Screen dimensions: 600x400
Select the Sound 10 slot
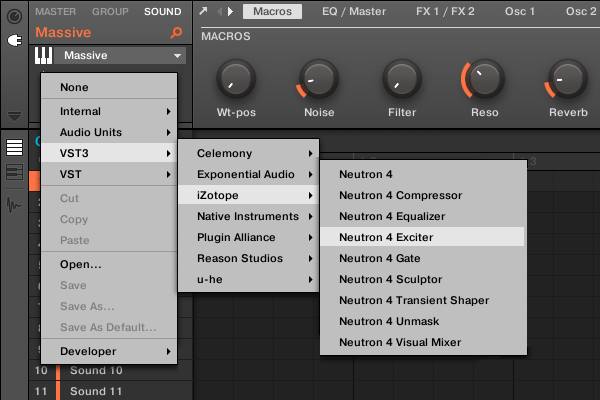point(111,371)
